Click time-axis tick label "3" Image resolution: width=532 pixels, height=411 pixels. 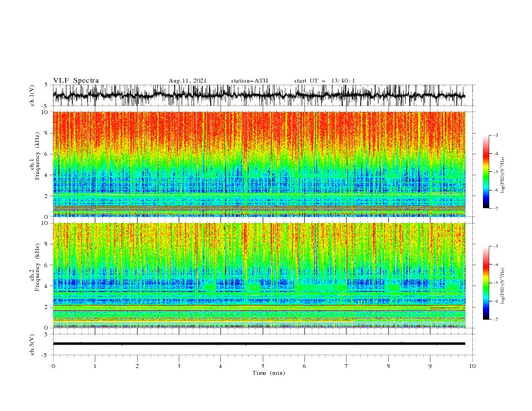[179, 366]
